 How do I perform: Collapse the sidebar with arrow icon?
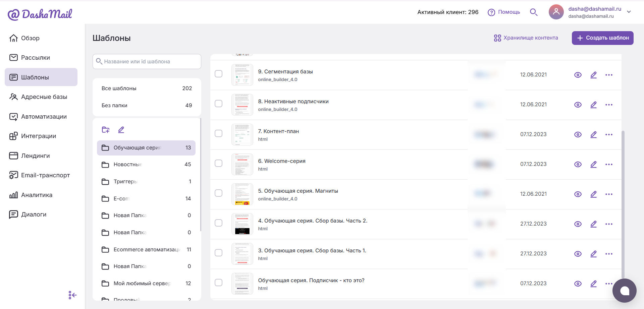pos(72,295)
